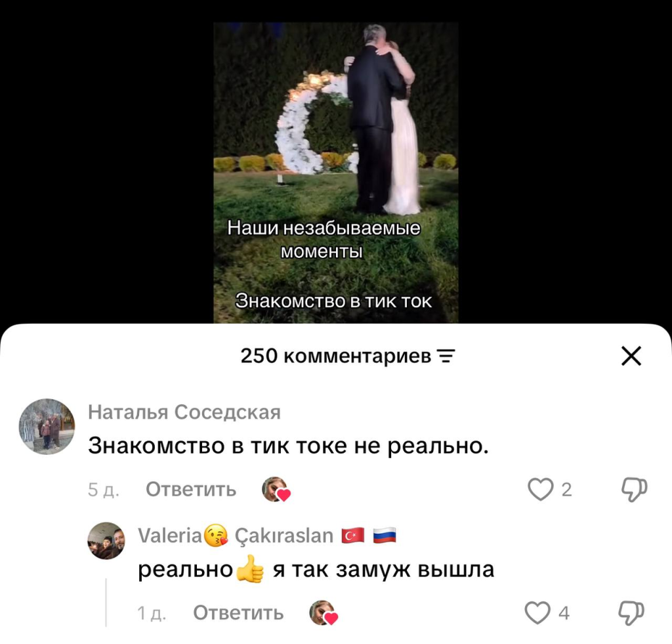
Task: Select the 250 комментариев header text
Action: 335,356
